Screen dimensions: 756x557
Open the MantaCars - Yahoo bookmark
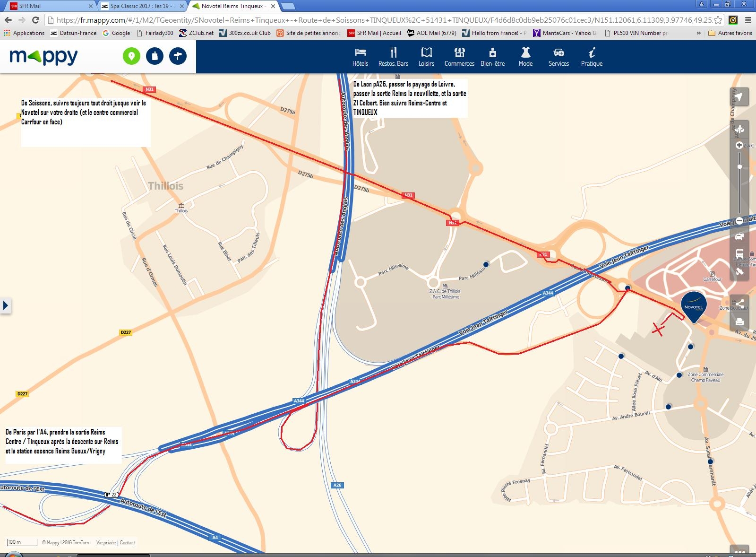pyautogui.click(x=565, y=33)
